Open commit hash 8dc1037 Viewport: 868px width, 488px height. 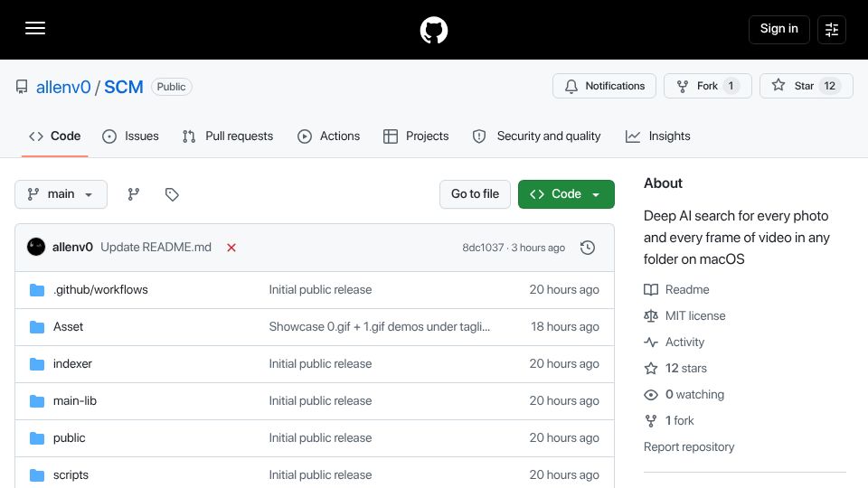[x=483, y=248]
